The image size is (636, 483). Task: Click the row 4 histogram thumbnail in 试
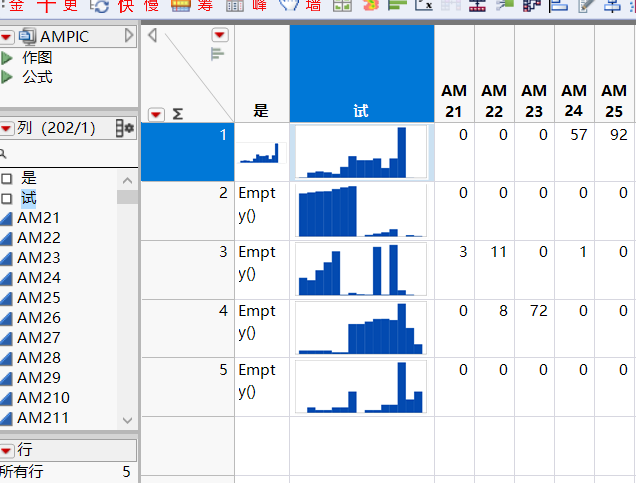point(361,328)
